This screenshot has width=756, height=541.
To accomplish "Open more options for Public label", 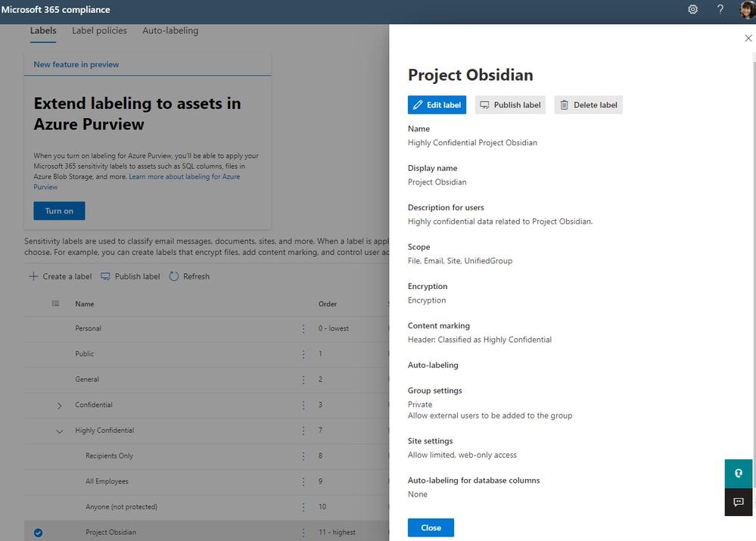I will (x=303, y=354).
